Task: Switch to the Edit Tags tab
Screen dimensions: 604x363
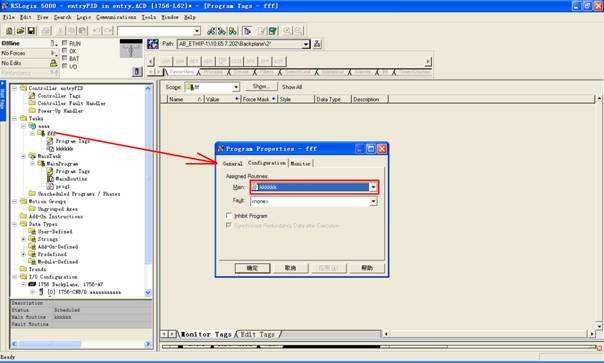Action: 257,334
